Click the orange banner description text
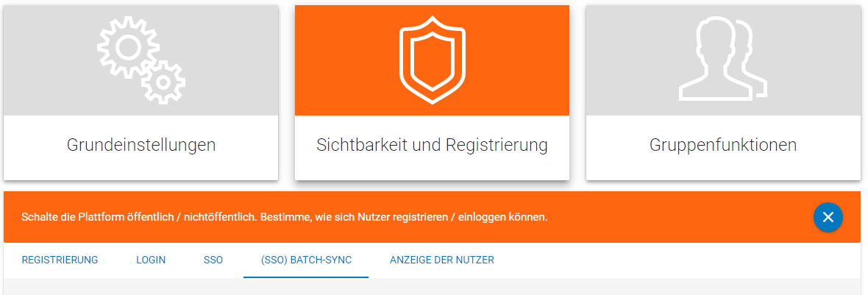The height and width of the screenshot is (295, 868). [x=285, y=217]
